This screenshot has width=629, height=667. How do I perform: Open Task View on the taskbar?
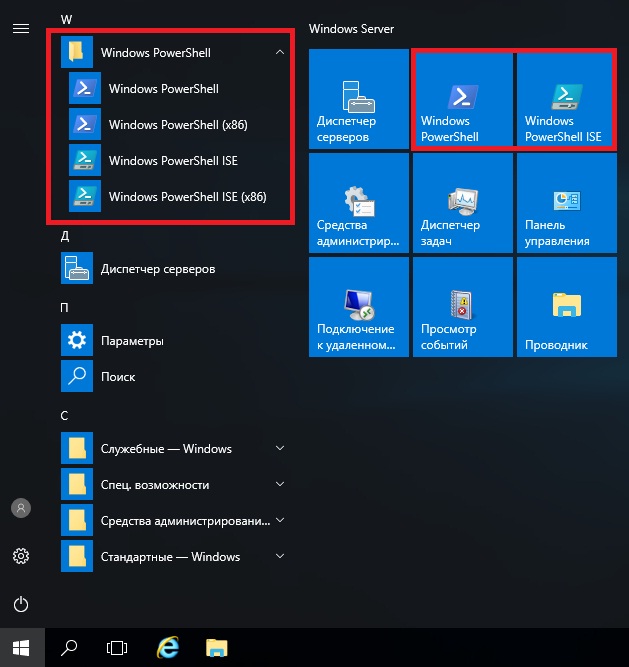coord(117,648)
